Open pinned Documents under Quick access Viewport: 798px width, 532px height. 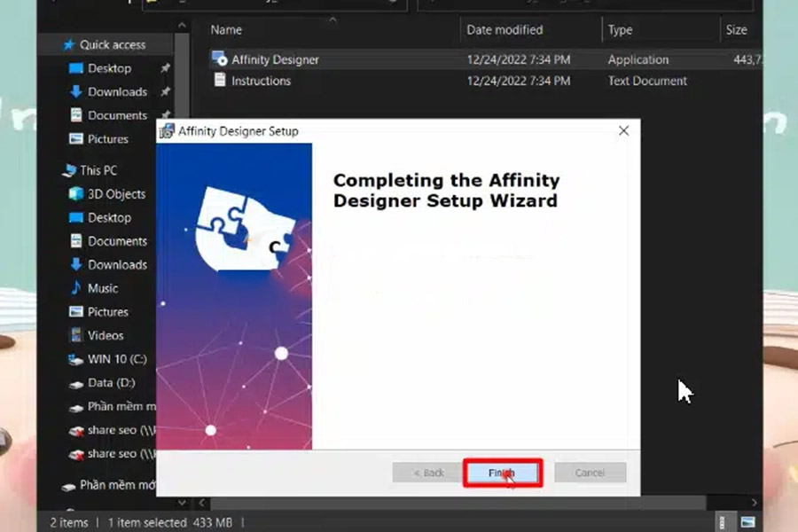coord(116,115)
